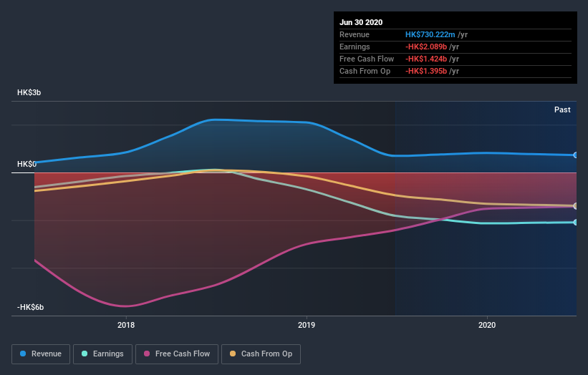Click the Cash From Op label in the tooltip
The height and width of the screenshot is (375, 588).
tap(365, 71)
